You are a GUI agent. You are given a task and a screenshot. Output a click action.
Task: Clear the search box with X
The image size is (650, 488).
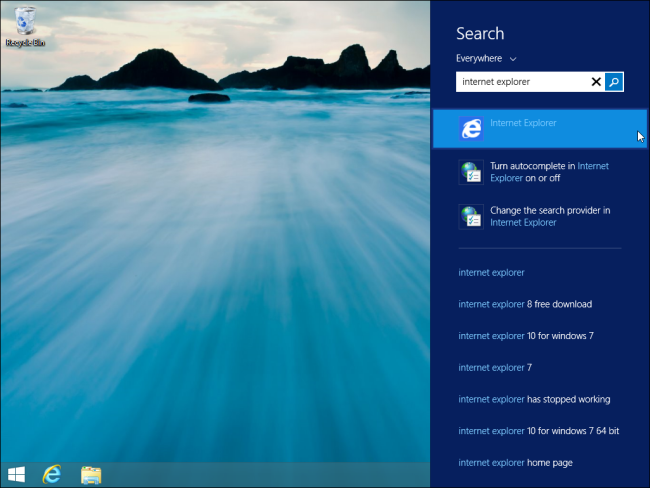(596, 82)
